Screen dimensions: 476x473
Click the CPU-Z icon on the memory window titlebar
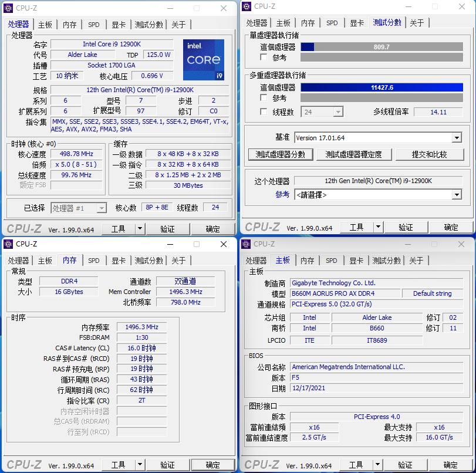[7, 244]
